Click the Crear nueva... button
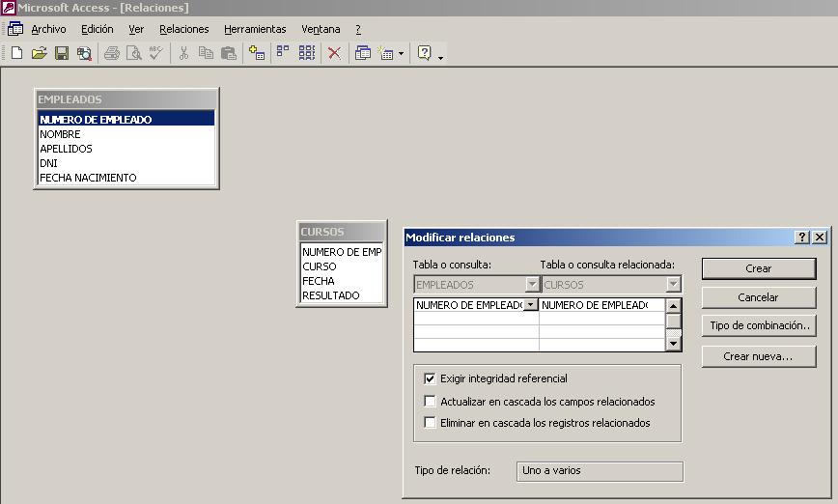Viewport: 838px width, 504px height. click(x=759, y=356)
